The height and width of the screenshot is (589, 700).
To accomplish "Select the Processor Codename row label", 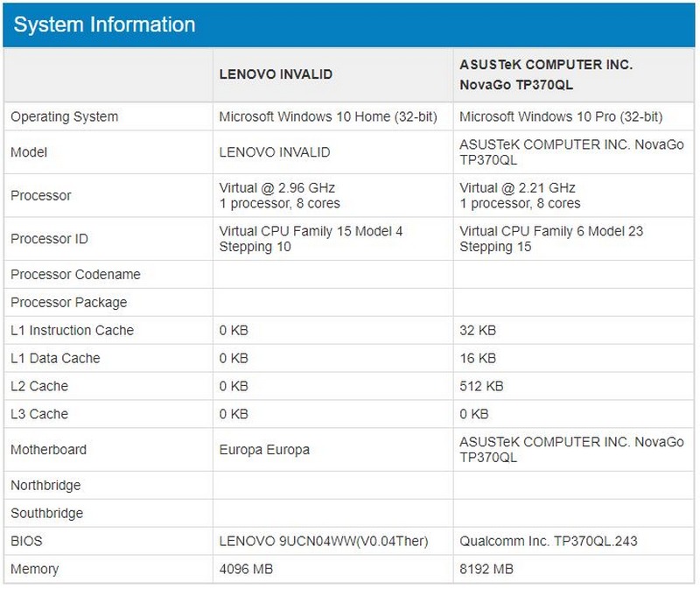I will point(75,274).
